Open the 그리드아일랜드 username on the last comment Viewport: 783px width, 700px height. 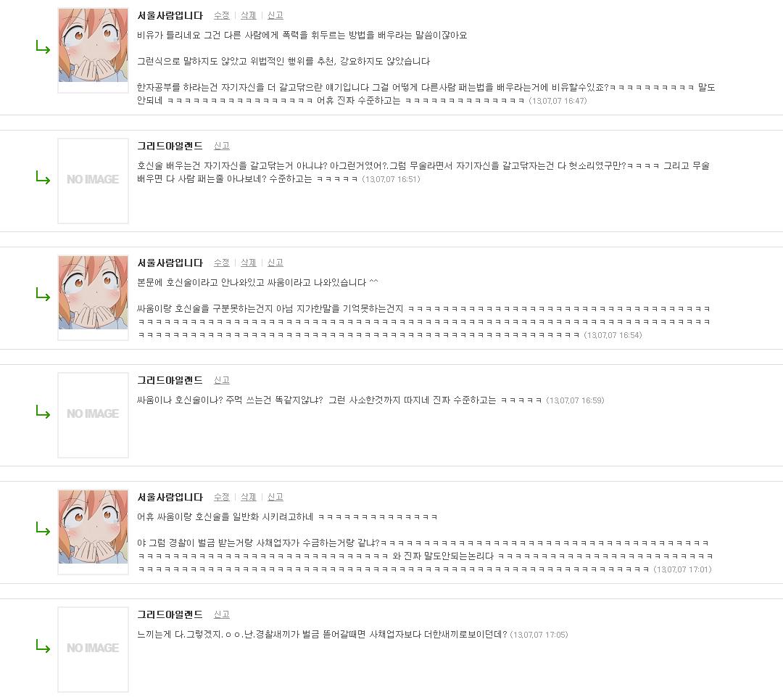click(170, 614)
